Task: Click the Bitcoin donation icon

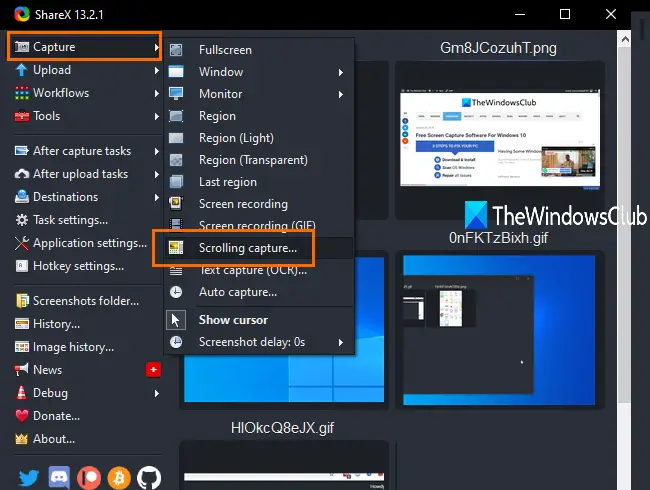Action: pyautogui.click(x=119, y=478)
